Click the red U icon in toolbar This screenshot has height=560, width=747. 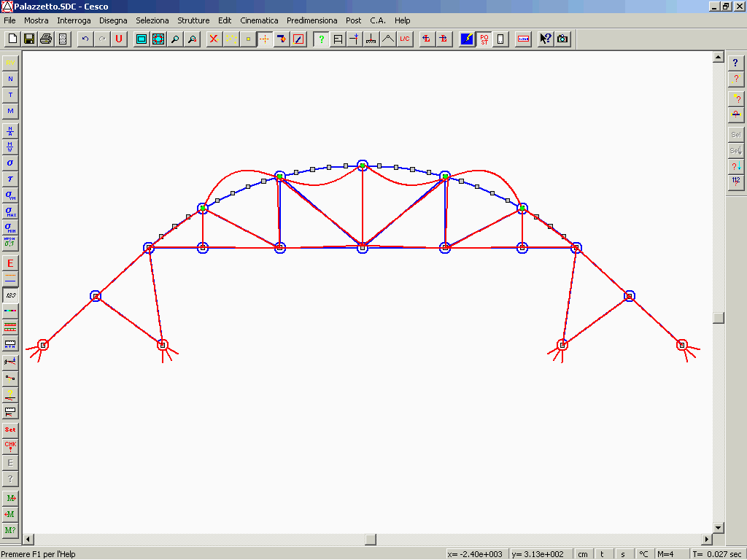pos(119,39)
